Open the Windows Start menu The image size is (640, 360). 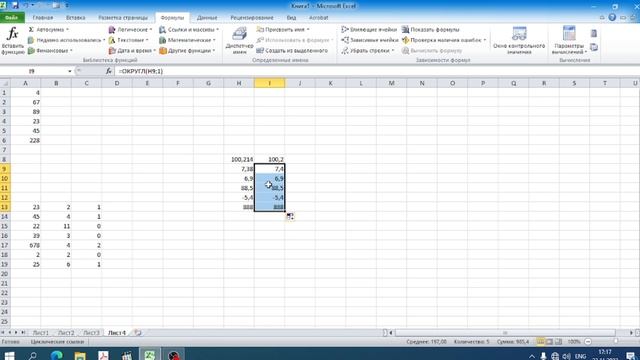[9, 356]
